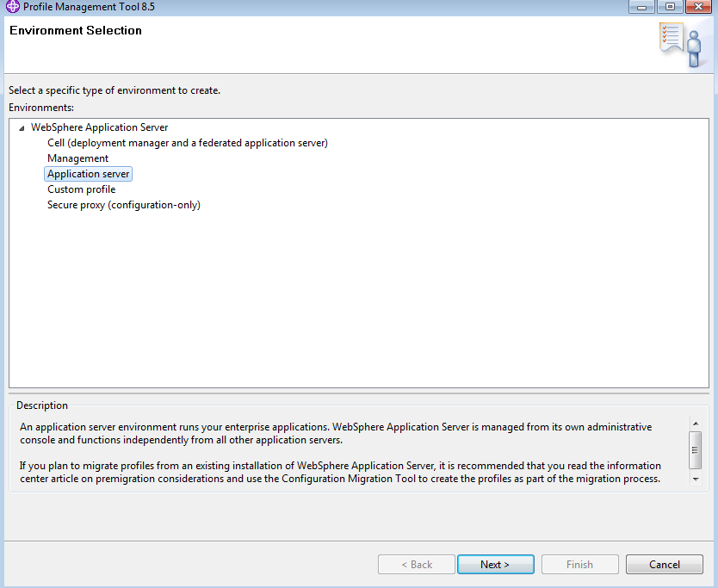The width and height of the screenshot is (718, 588).
Task: Select the Cell deployment manager environment
Action: coord(188,143)
